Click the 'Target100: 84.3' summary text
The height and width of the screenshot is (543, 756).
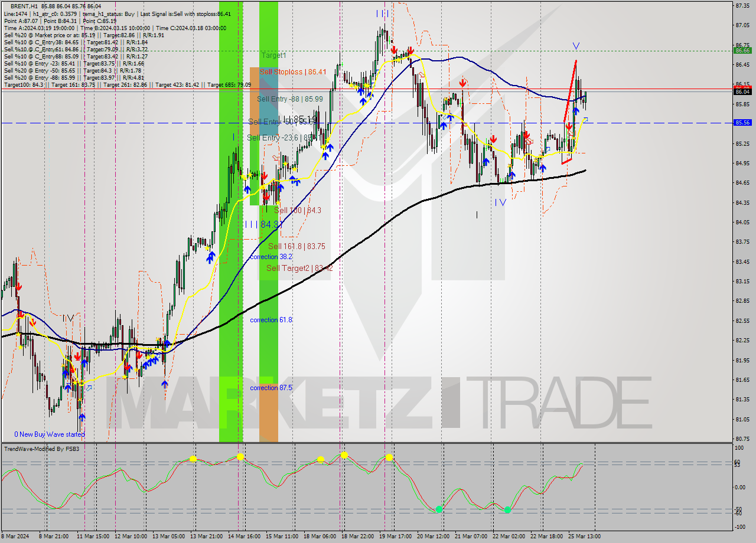point(23,85)
